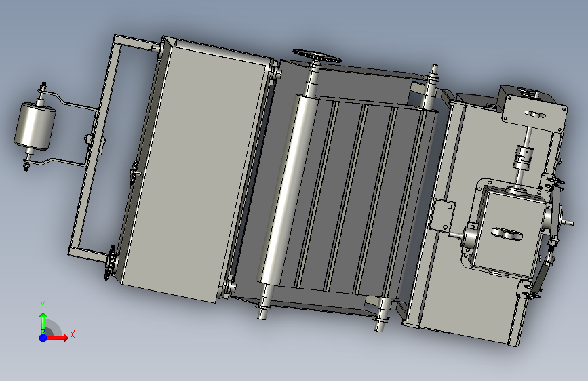Click the blue Z axis sphere of triad

43,338
